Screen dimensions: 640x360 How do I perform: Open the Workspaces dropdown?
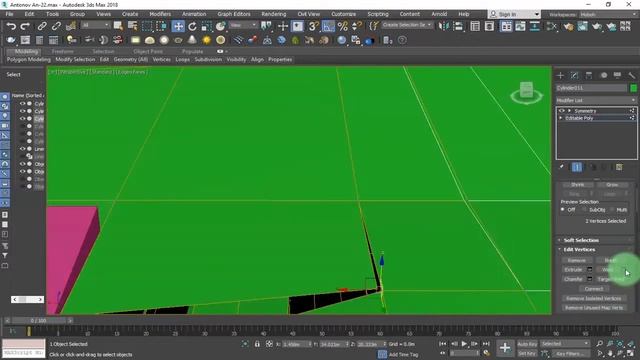pos(608,14)
